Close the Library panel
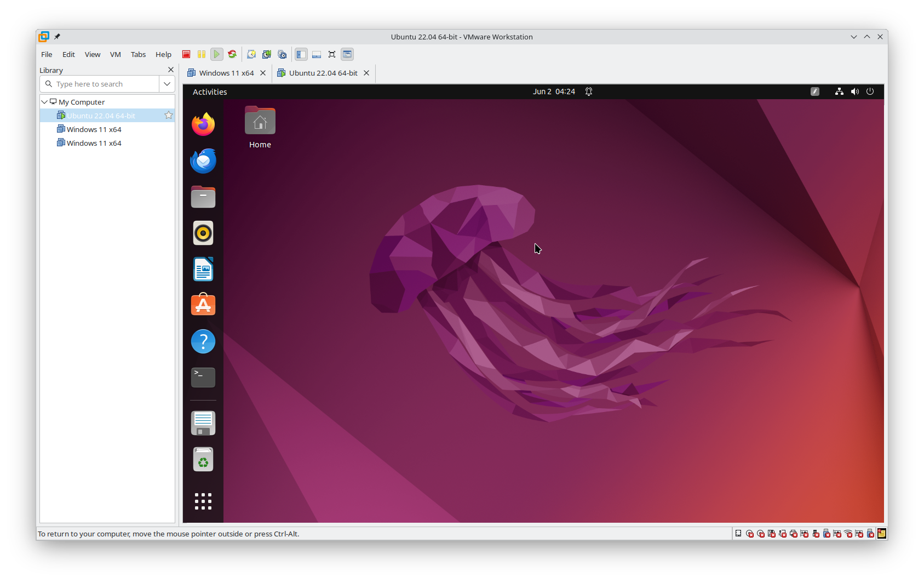Viewport: 924px width, 583px height. (x=171, y=70)
